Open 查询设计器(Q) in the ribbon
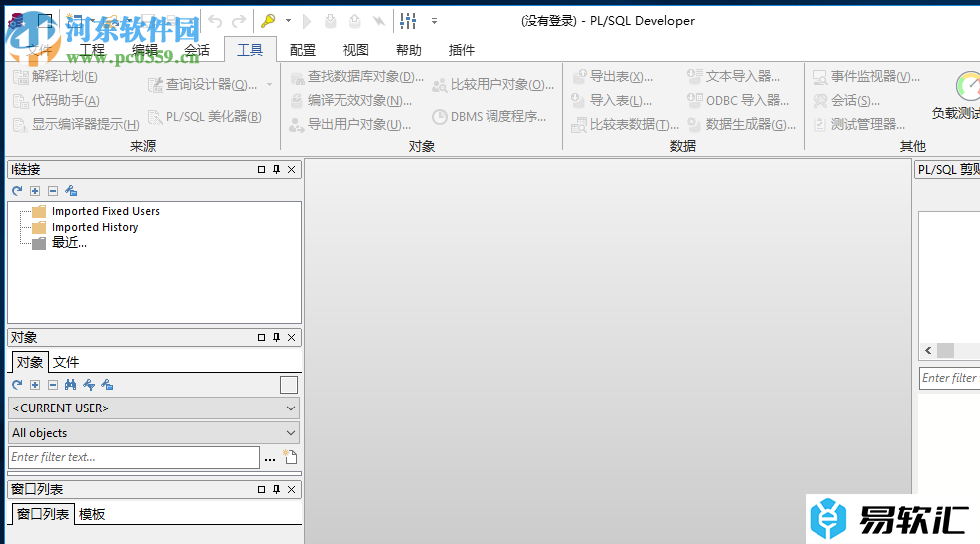This screenshot has width=980, height=544. (202, 84)
